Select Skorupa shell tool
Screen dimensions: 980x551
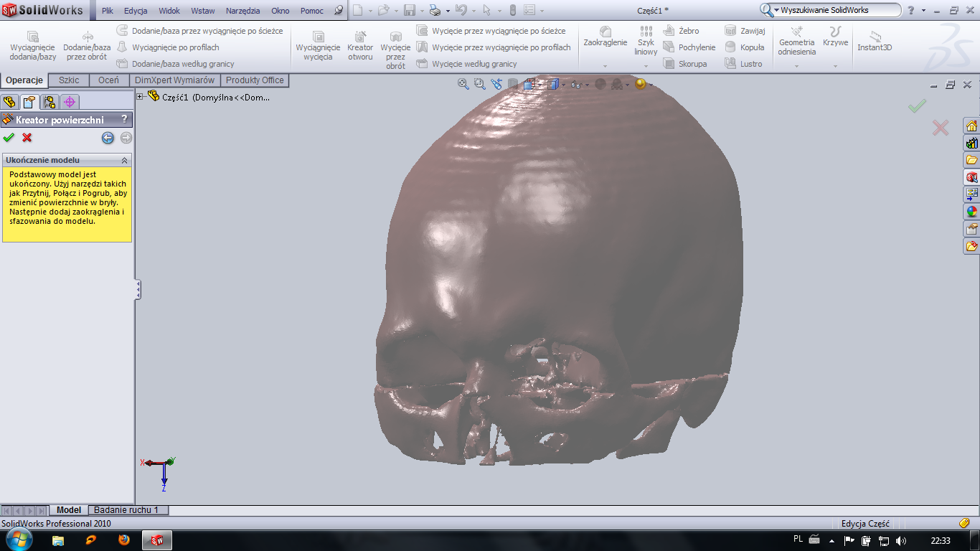[685, 64]
